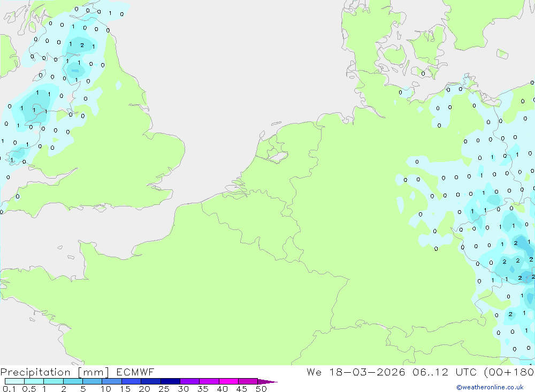Click the 30–35 mm purple legend swatch
This screenshot has width=535, height=392.
click(190, 381)
